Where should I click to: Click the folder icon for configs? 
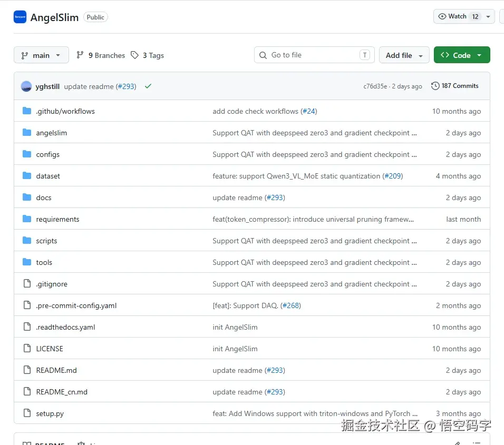27,154
